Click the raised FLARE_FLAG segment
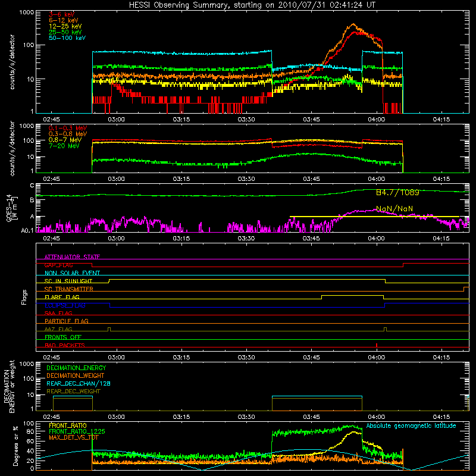476x476 pixels. pos(352,295)
